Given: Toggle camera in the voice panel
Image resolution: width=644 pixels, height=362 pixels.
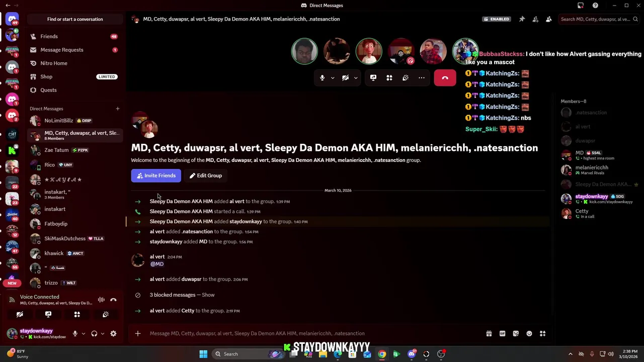Looking at the screenshot, I should point(20,314).
